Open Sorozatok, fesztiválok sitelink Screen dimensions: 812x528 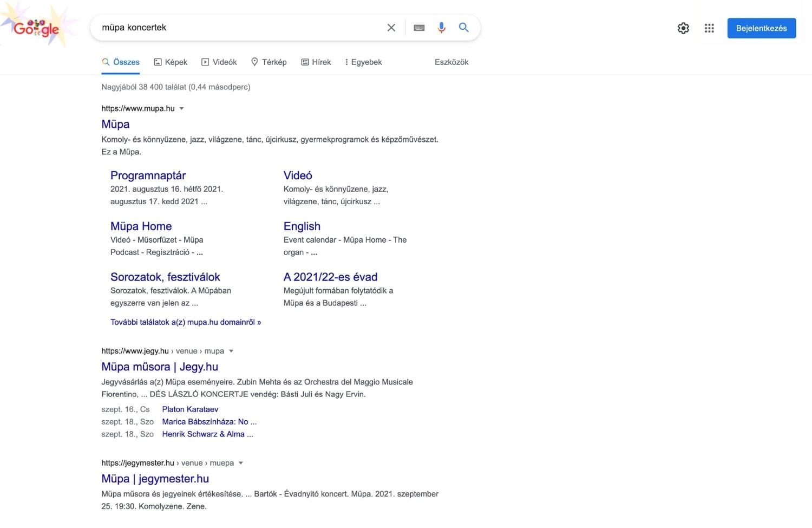point(165,277)
